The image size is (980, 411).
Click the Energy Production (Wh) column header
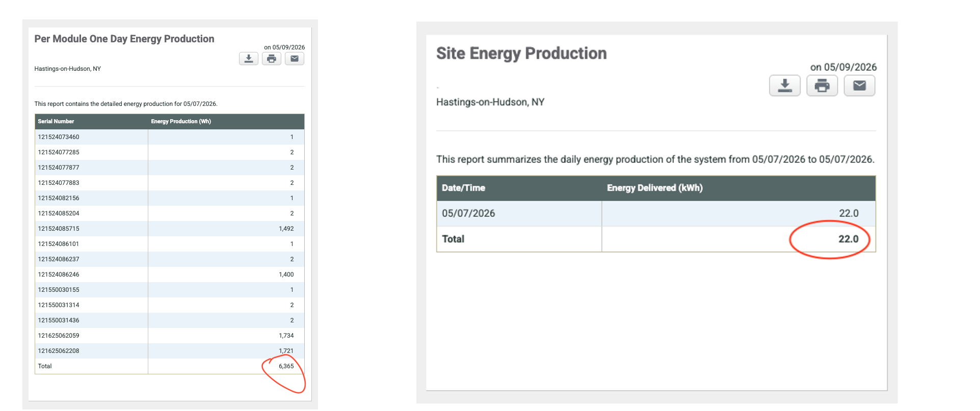point(181,121)
